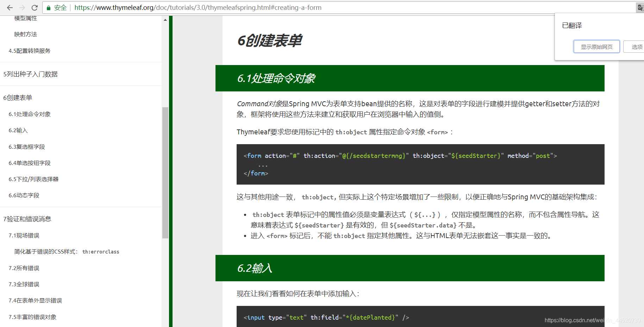Go to chapter 7验证和错误消息

pos(27,219)
